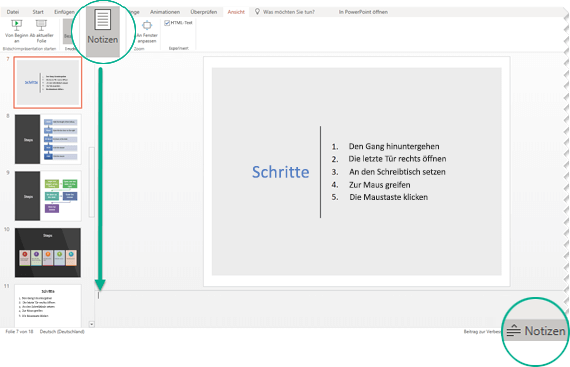Click the Was möchten Sie tun search field
Screen dimensions: 570x367
(289, 12)
